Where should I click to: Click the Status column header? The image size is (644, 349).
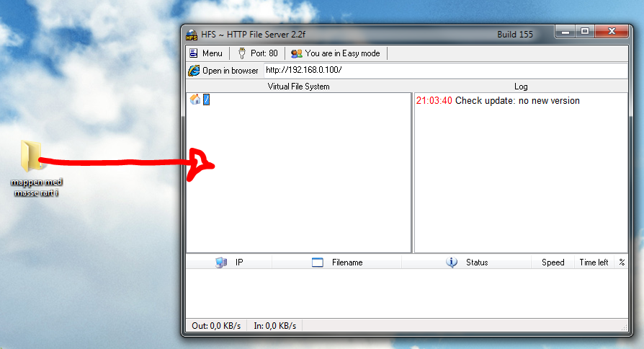tap(467, 262)
